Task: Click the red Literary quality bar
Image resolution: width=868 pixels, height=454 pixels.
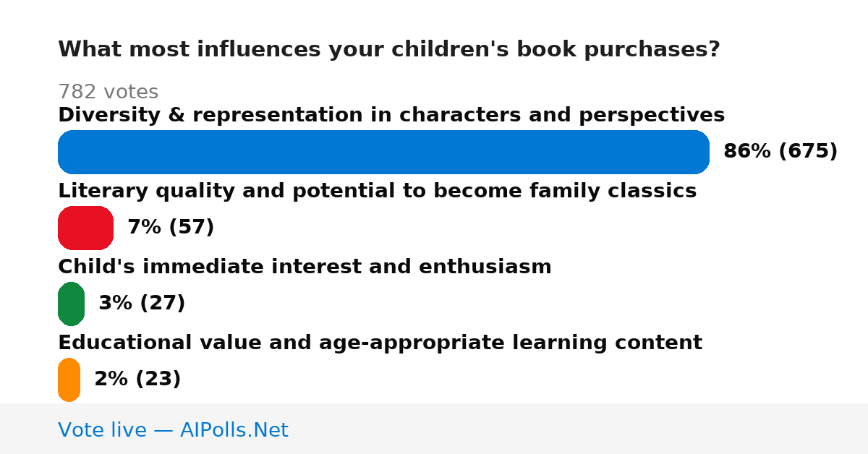Action: pyautogui.click(x=85, y=228)
